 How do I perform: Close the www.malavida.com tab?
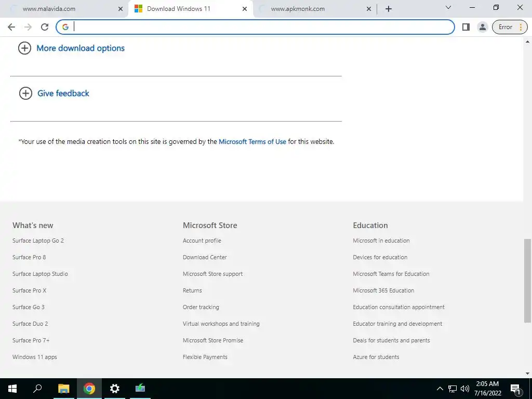[x=121, y=9]
